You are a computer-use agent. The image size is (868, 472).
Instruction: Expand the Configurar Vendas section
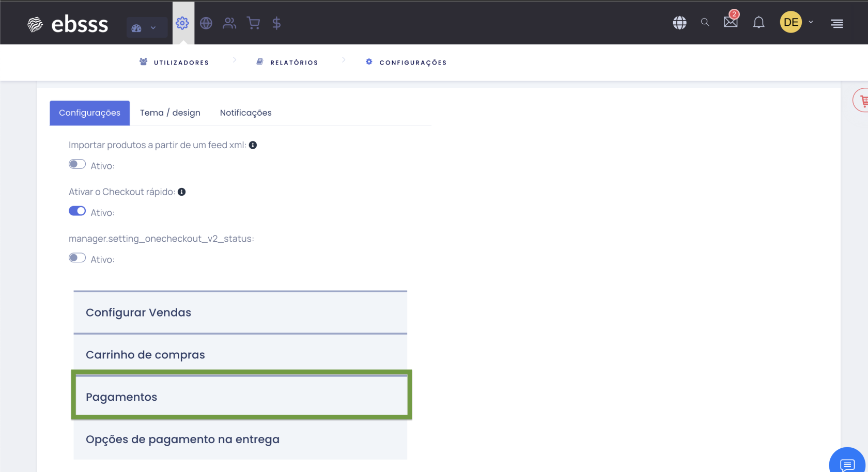240,312
